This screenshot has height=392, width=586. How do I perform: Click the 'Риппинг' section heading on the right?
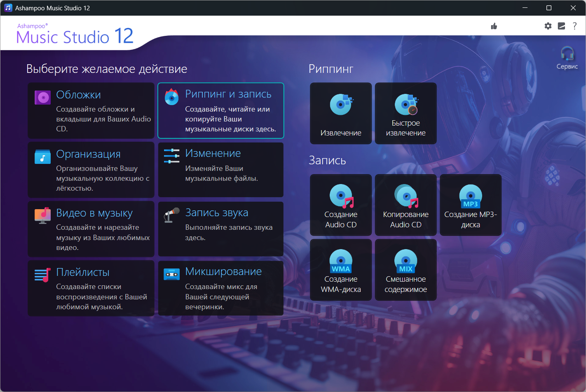[331, 69]
